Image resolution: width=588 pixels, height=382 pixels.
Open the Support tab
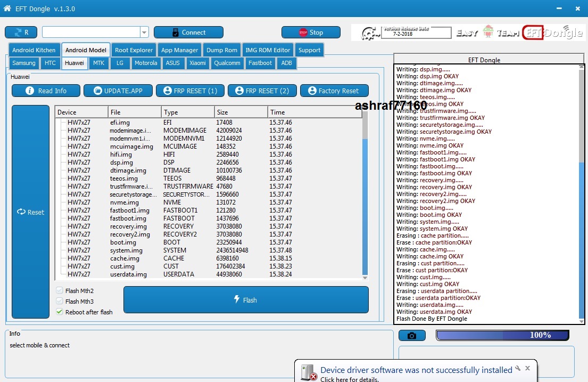309,50
